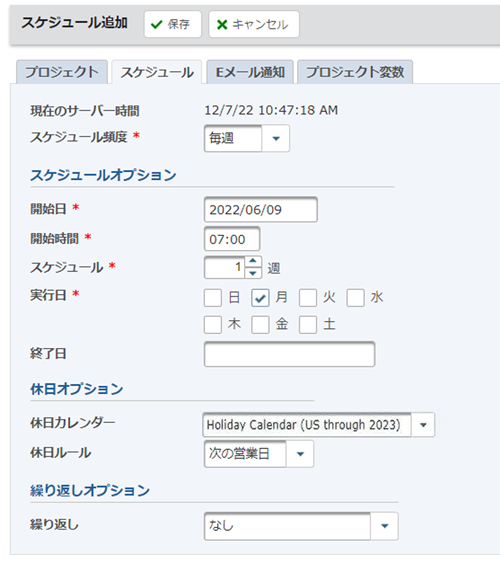Click the キャンセル button
The image size is (500, 568).
click(254, 24)
